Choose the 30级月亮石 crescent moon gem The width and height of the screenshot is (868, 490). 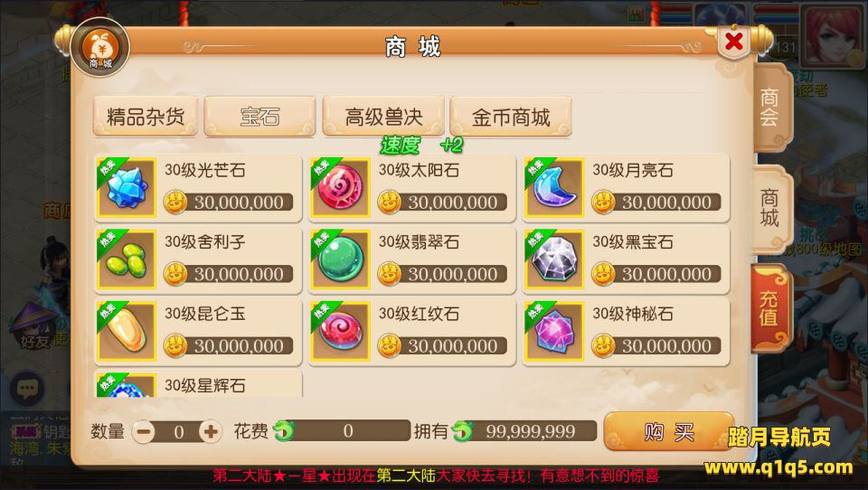tap(554, 188)
